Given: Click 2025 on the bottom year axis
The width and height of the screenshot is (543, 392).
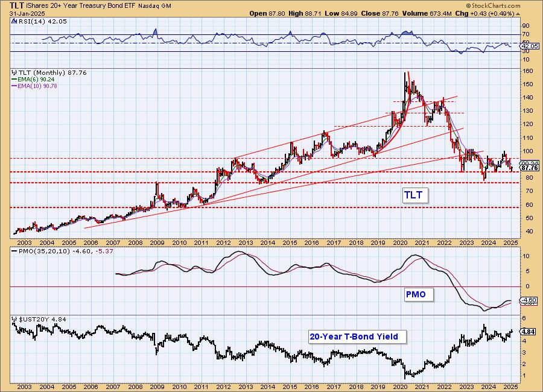Looking at the screenshot, I should coord(510,387).
